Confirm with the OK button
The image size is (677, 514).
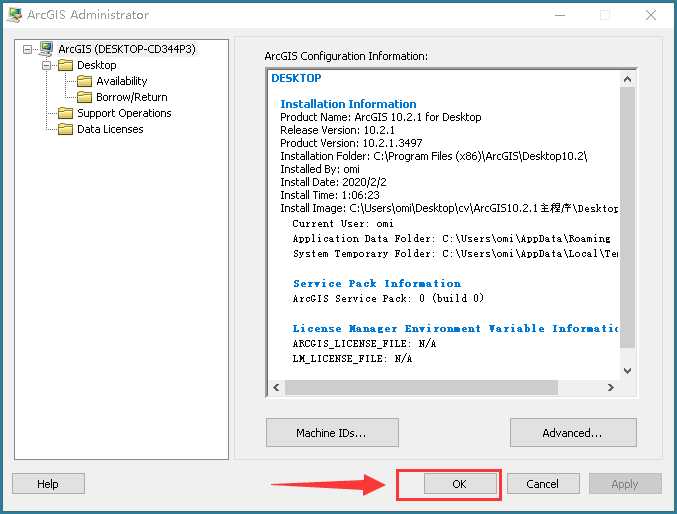[460, 484]
